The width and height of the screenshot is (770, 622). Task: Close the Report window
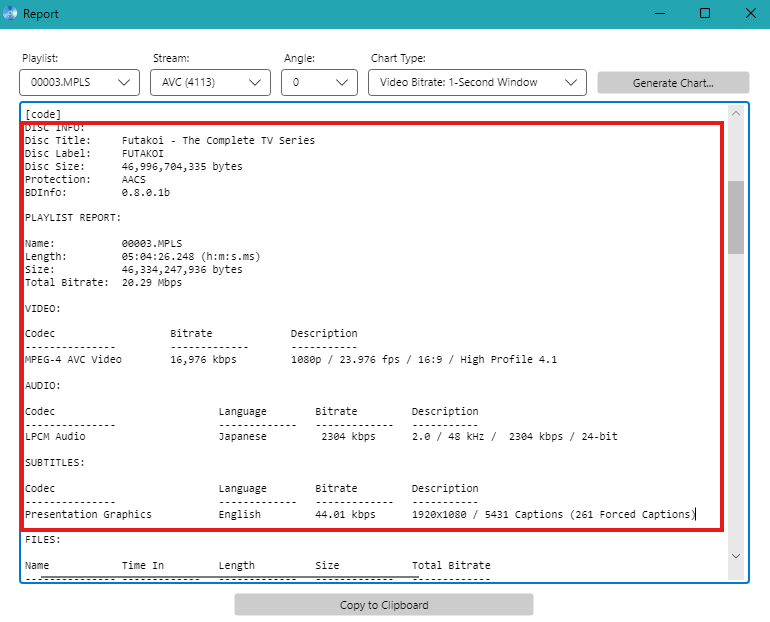[750, 13]
